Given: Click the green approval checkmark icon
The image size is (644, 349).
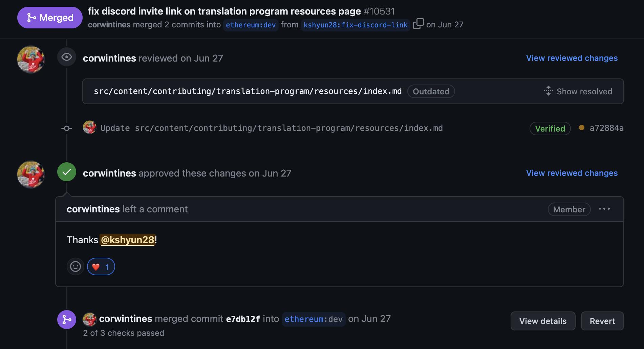Looking at the screenshot, I should (66, 172).
